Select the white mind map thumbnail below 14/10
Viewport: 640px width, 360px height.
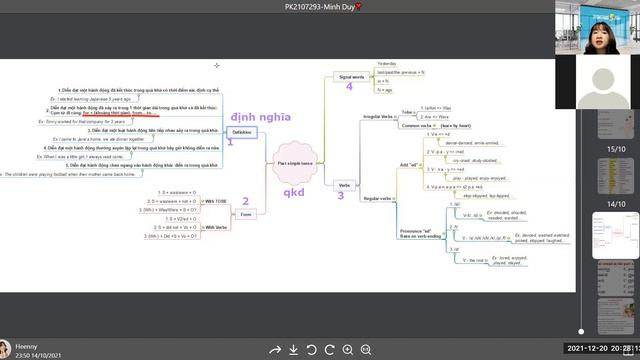point(616,235)
